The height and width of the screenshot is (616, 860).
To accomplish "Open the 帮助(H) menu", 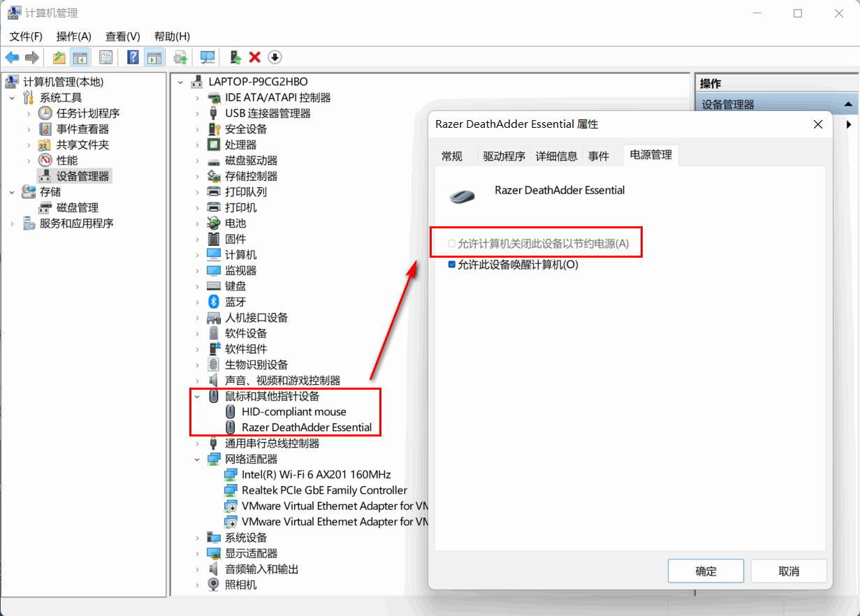I will (x=172, y=36).
